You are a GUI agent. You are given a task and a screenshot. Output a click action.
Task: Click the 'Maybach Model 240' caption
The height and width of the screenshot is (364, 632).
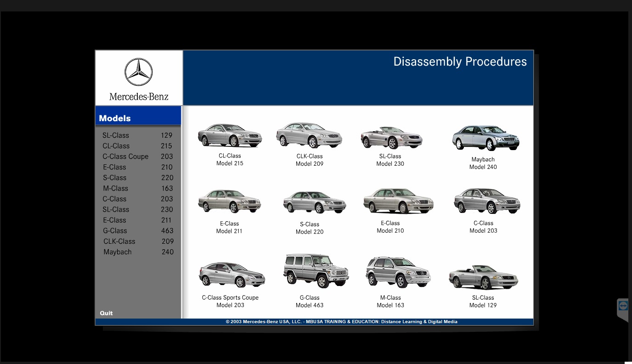(483, 163)
